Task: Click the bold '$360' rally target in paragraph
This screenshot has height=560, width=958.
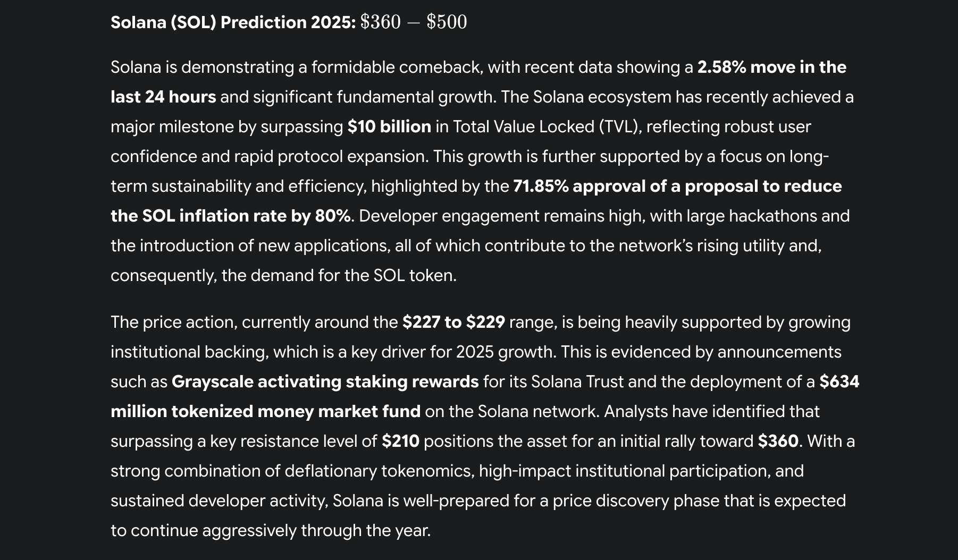Action: click(x=778, y=442)
